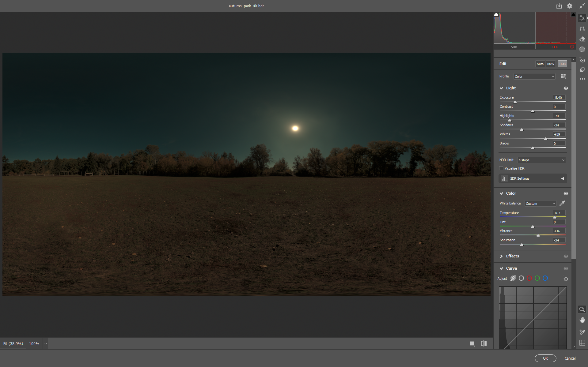Open the Presets circles icon
This screenshot has width=588, height=367.
582,70
